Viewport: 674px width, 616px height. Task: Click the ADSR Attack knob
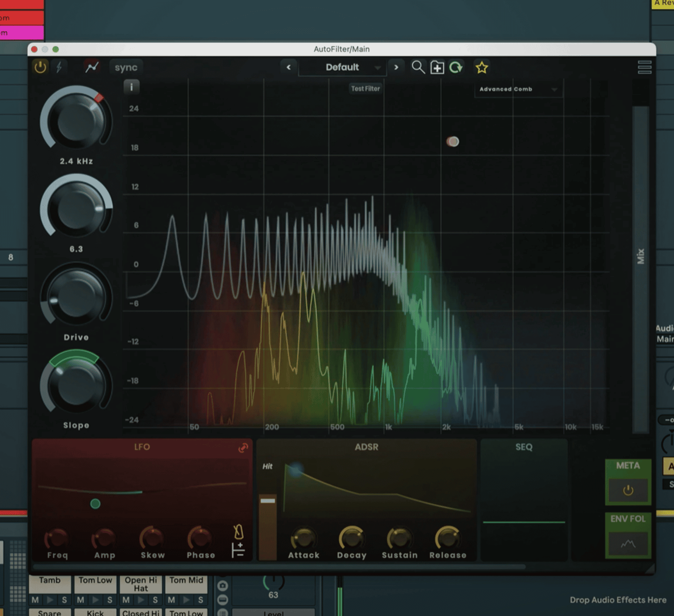pyautogui.click(x=304, y=539)
